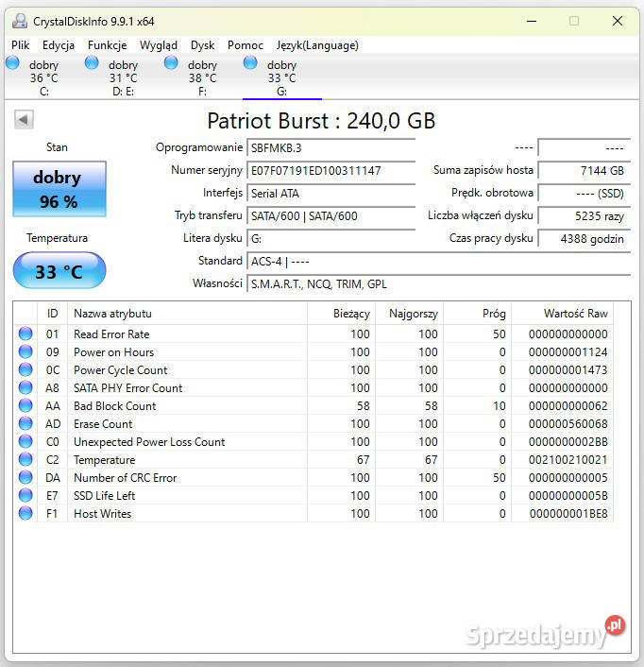644x667 pixels.
Task: Click the blue status icon for Power on Hours
Action: tap(25, 351)
